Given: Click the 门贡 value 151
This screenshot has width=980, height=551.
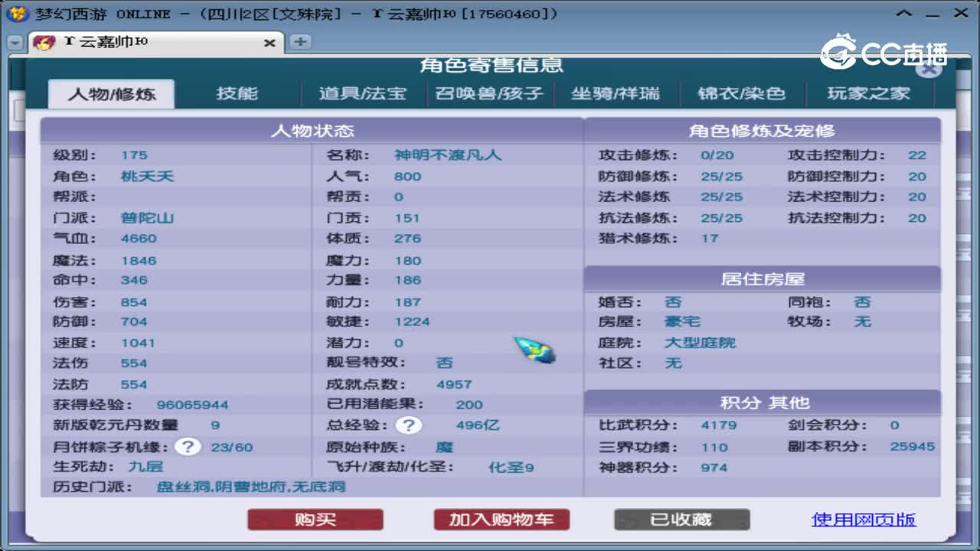Looking at the screenshot, I should 407,218.
